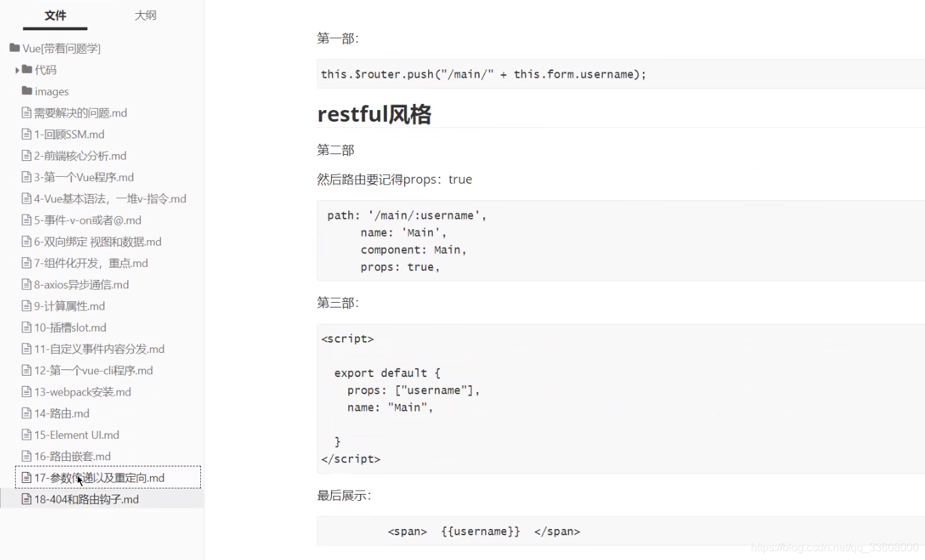Click the document icon beside 需要解决的问题.md
This screenshot has height=560, width=925.
(x=26, y=113)
